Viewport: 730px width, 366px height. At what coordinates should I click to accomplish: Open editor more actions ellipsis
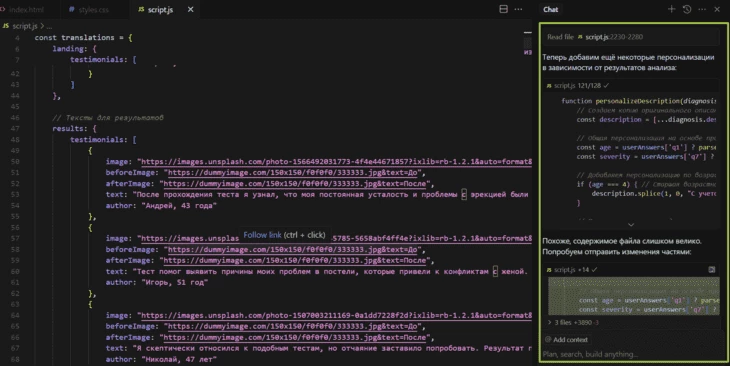(x=518, y=9)
